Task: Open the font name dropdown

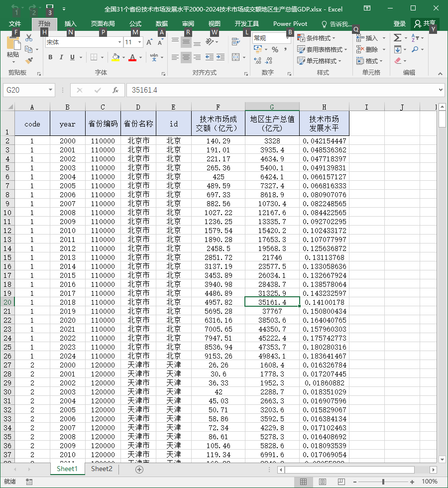Action: point(120,42)
